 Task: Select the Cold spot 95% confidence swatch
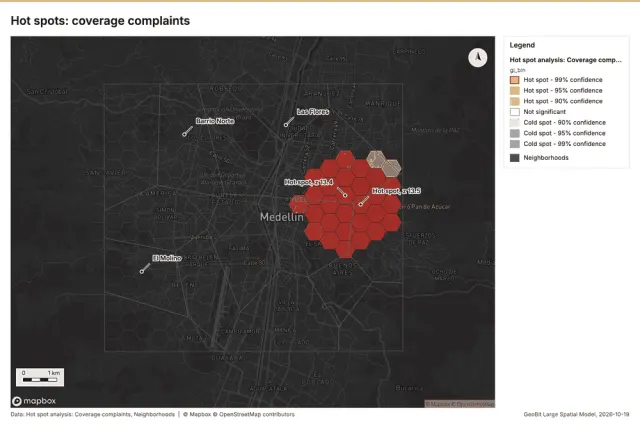point(515,133)
